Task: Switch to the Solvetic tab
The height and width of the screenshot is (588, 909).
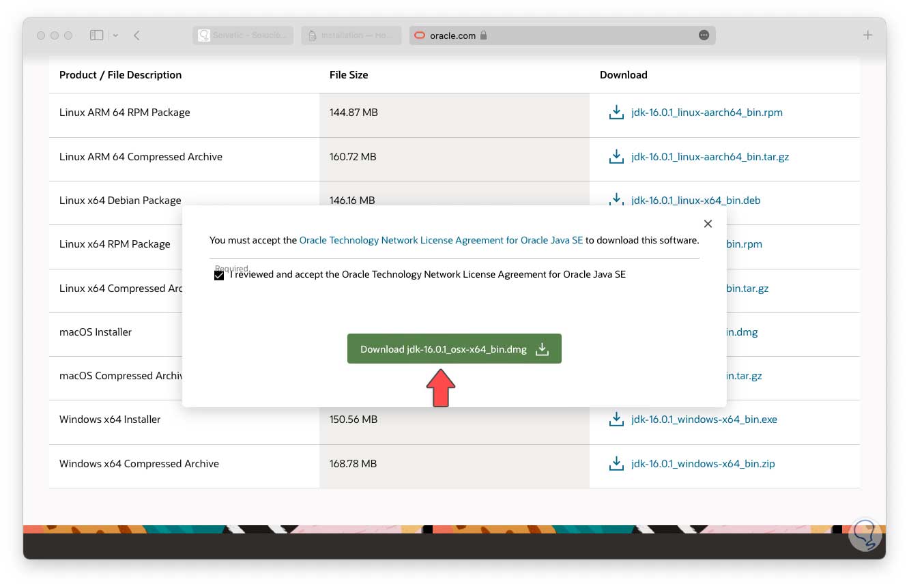Action: [x=243, y=35]
